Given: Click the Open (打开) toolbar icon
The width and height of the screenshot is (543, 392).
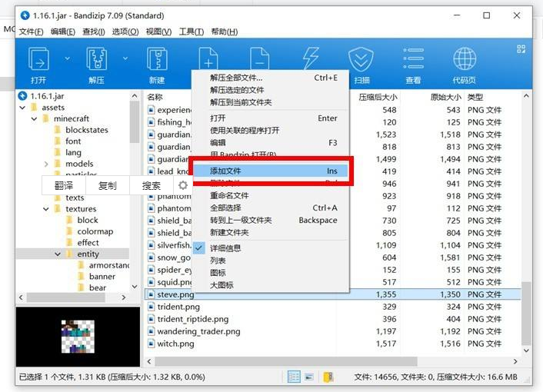Looking at the screenshot, I should pos(38,59).
